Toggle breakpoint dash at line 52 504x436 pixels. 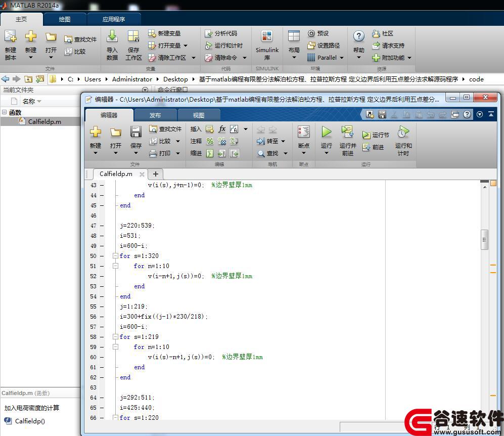(x=102, y=276)
